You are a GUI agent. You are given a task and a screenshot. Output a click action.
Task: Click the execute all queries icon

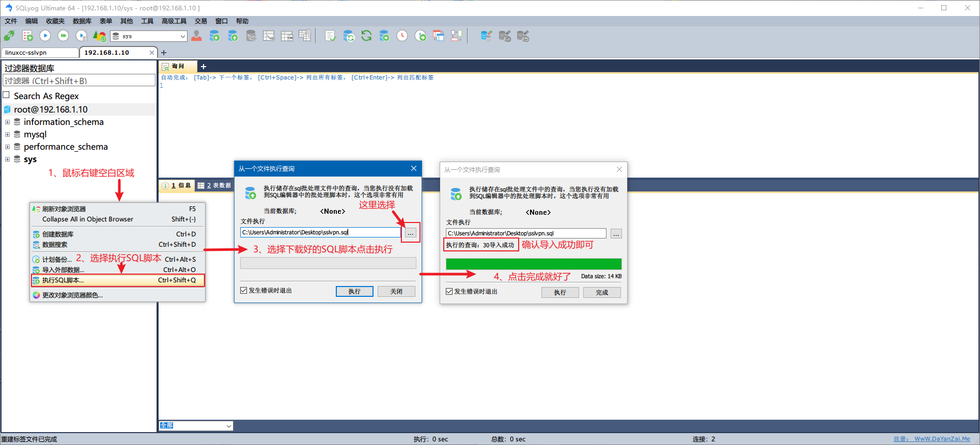(64, 36)
